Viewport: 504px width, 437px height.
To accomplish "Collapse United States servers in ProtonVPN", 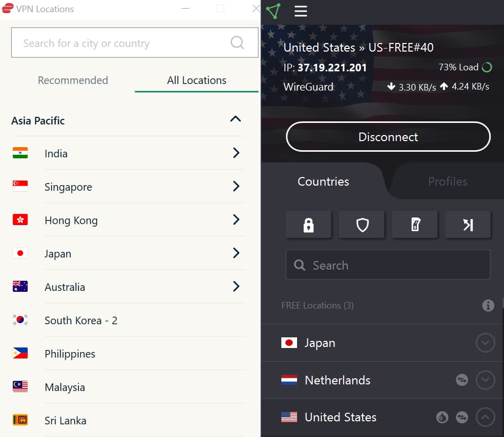I will pos(485,417).
